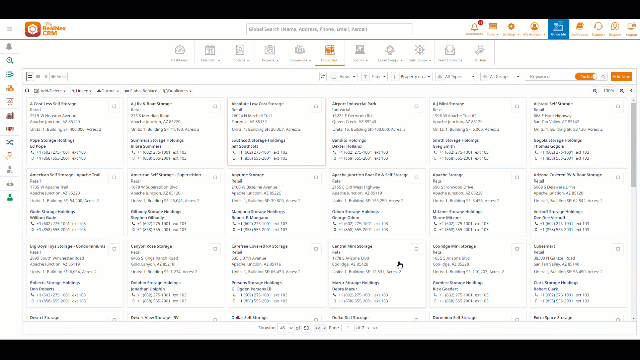The width and height of the screenshot is (640, 360).
Task: Click the bell icon in the left sidebar
Action: (9, 47)
